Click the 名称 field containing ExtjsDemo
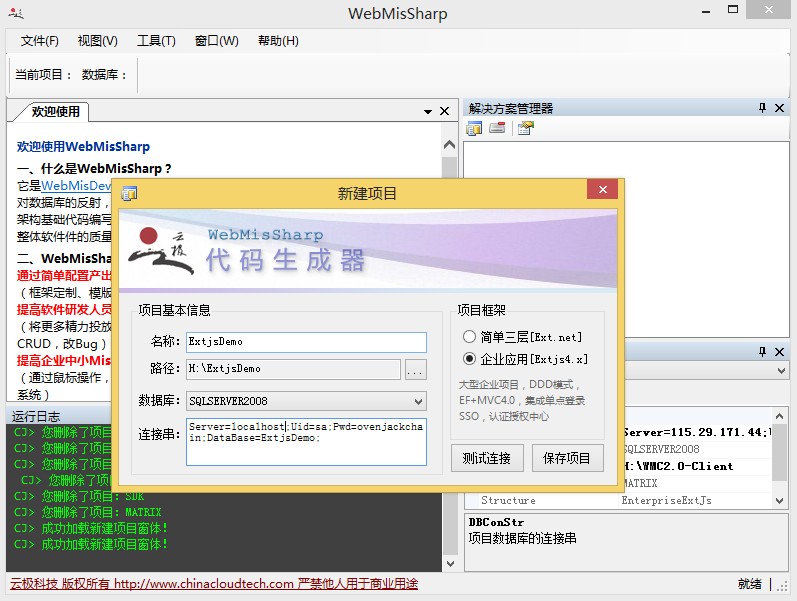 pyautogui.click(x=306, y=342)
